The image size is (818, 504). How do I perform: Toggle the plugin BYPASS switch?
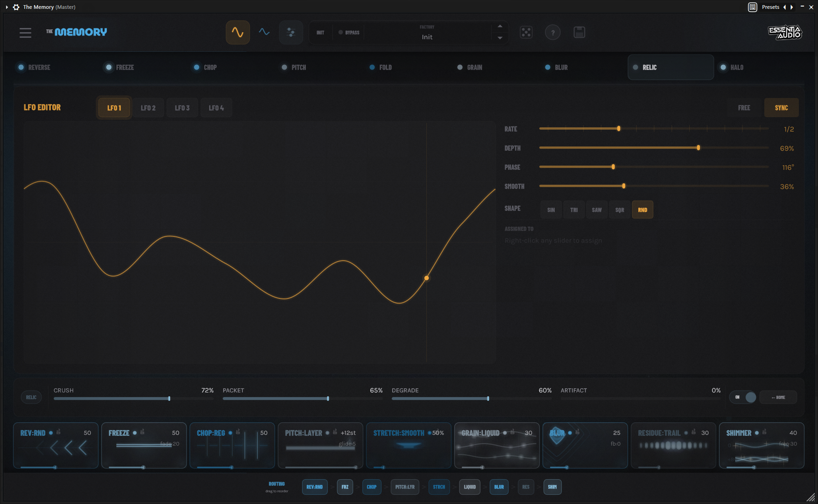348,32
